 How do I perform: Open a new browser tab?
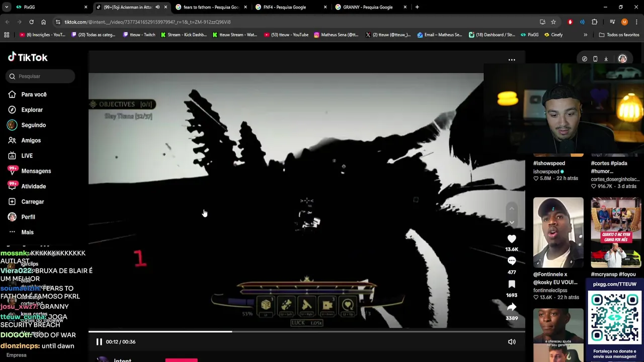click(x=417, y=7)
